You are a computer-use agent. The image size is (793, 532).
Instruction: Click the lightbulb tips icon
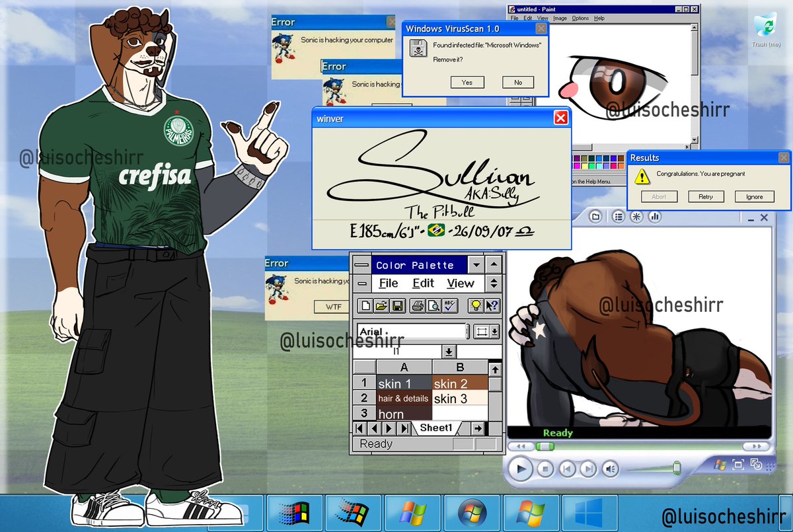coord(474,305)
